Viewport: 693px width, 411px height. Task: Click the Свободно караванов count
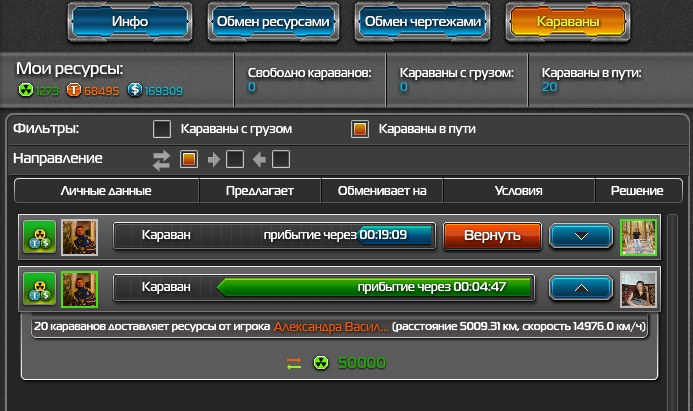pyautogui.click(x=251, y=87)
